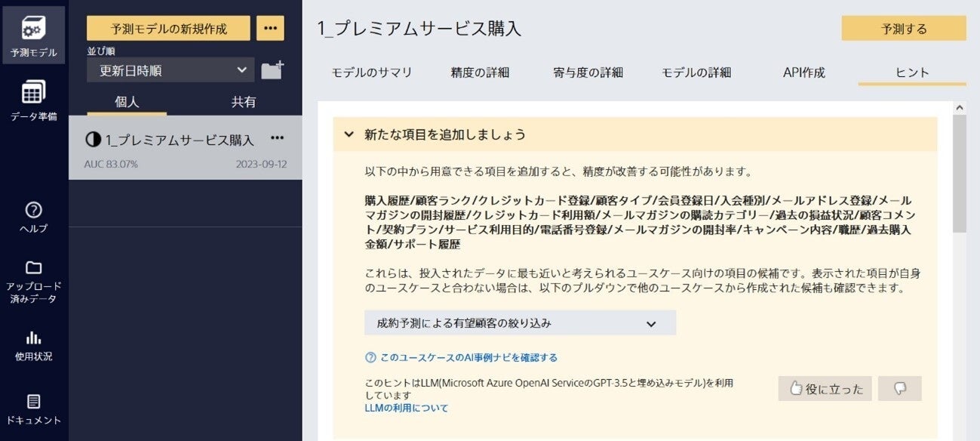Image resolution: width=980 pixels, height=441 pixels.
Task: Open the more options menu beside 予測モデルの新規作成
Action: (272, 28)
